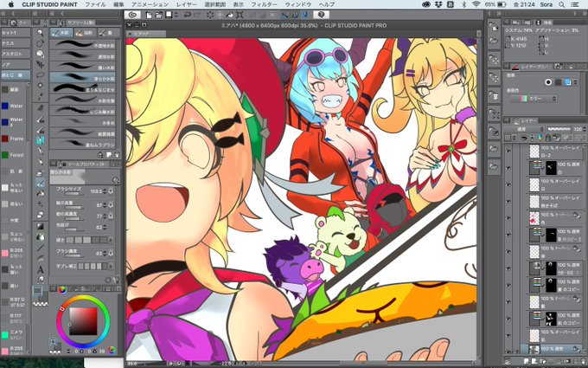Open the ウィンドウ menu

[298, 4]
